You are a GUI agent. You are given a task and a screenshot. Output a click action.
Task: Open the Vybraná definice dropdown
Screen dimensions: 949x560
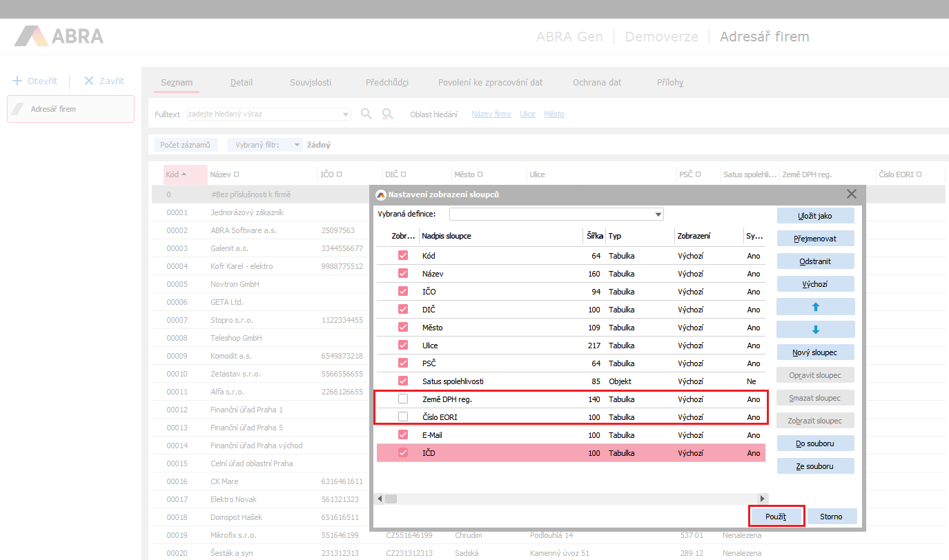pyautogui.click(x=658, y=214)
